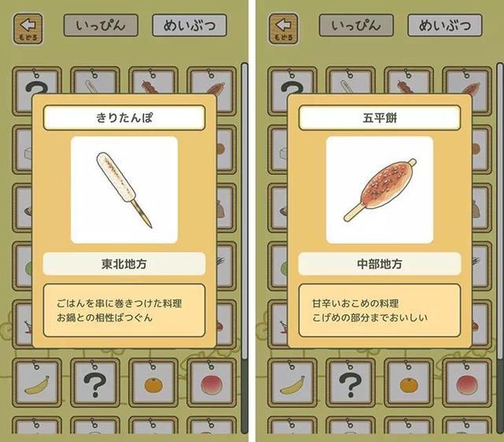The height and width of the screenshot is (442, 504).
Task: Tap the unknown question mark item beside right banana
Action: click(x=350, y=384)
